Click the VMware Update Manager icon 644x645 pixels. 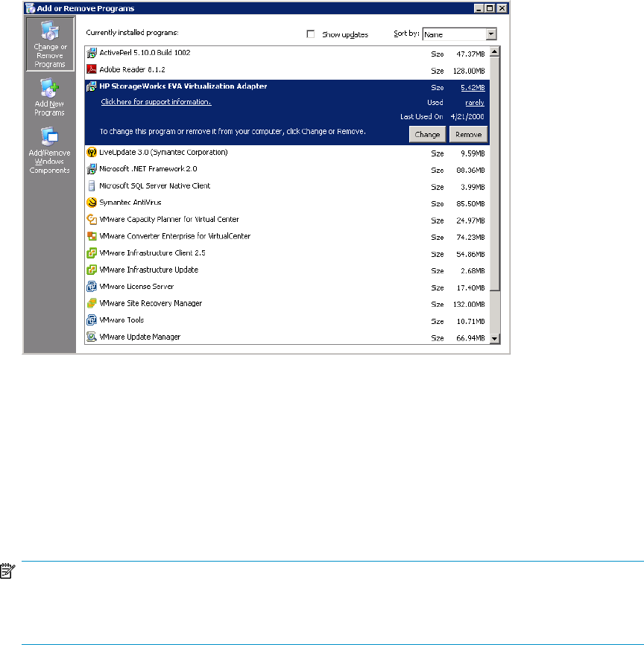[92, 337]
